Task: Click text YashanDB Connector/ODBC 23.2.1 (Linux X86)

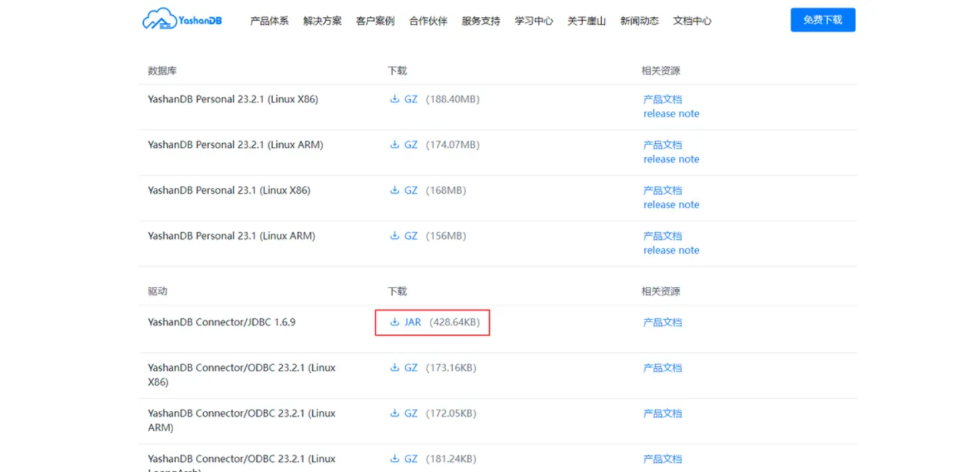Action: click(x=242, y=375)
